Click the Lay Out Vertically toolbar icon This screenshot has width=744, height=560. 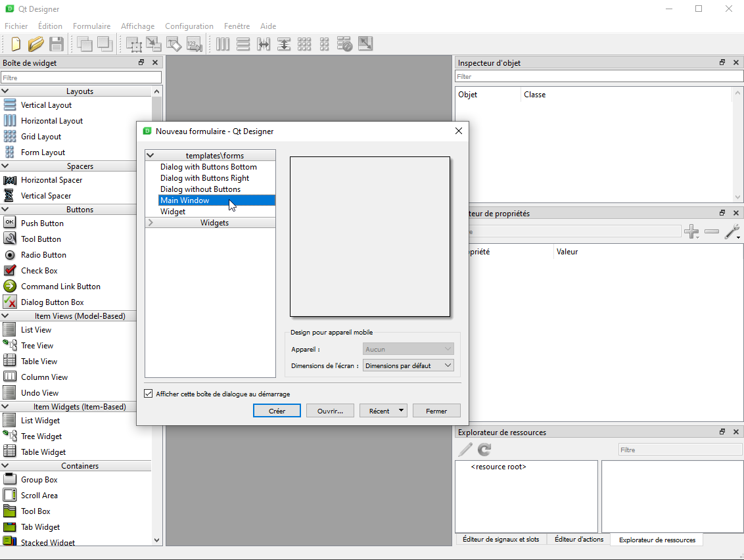pos(243,44)
